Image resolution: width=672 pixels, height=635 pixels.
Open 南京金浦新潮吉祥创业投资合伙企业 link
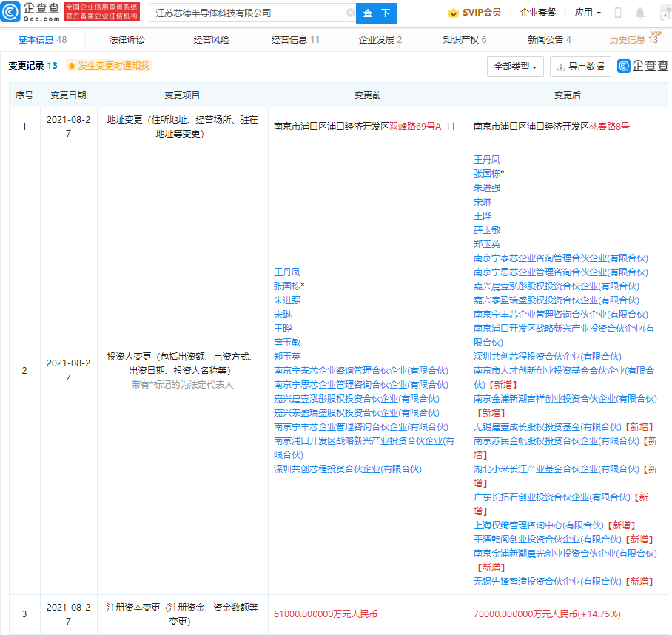point(565,399)
